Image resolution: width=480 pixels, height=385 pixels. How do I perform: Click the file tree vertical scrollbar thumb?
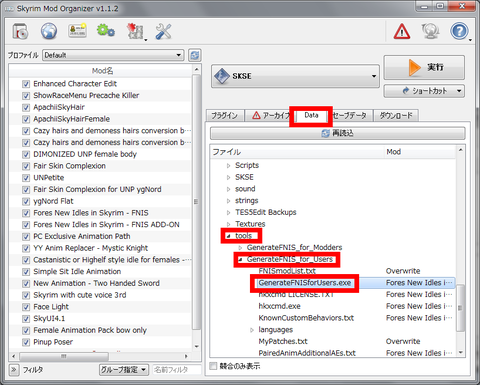click(x=460, y=308)
